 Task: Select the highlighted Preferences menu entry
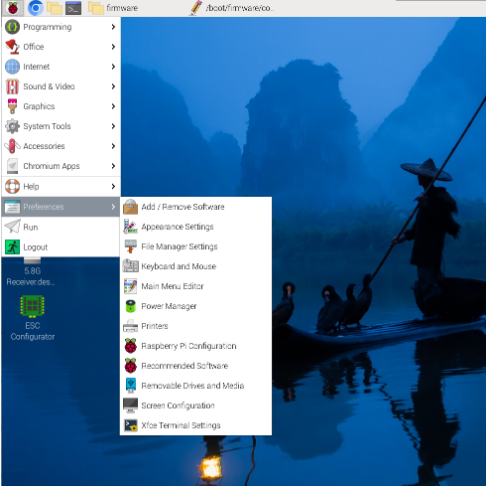coord(61,207)
